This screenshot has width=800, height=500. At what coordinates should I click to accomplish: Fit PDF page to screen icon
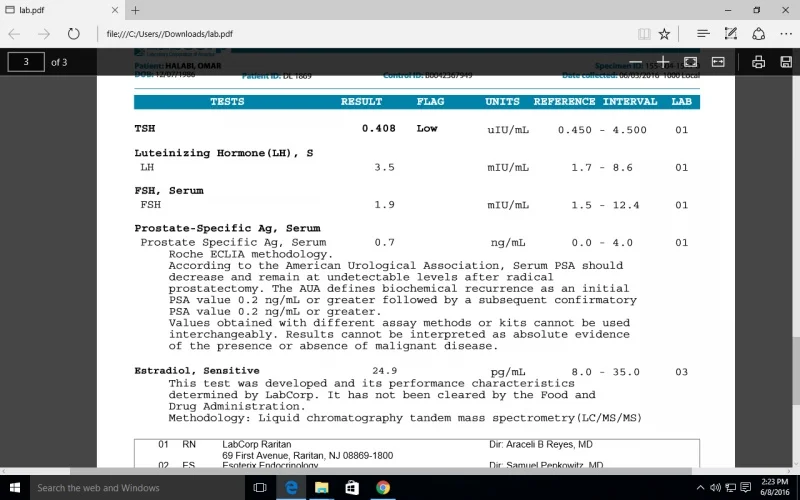pos(690,62)
